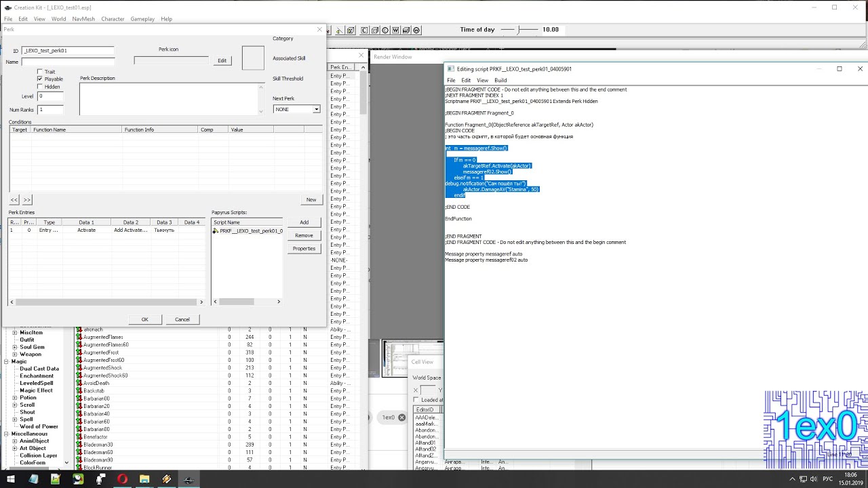Open the green chart app on taskbar
The width and height of the screenshot is (868, 488).
tap(56, 479)
